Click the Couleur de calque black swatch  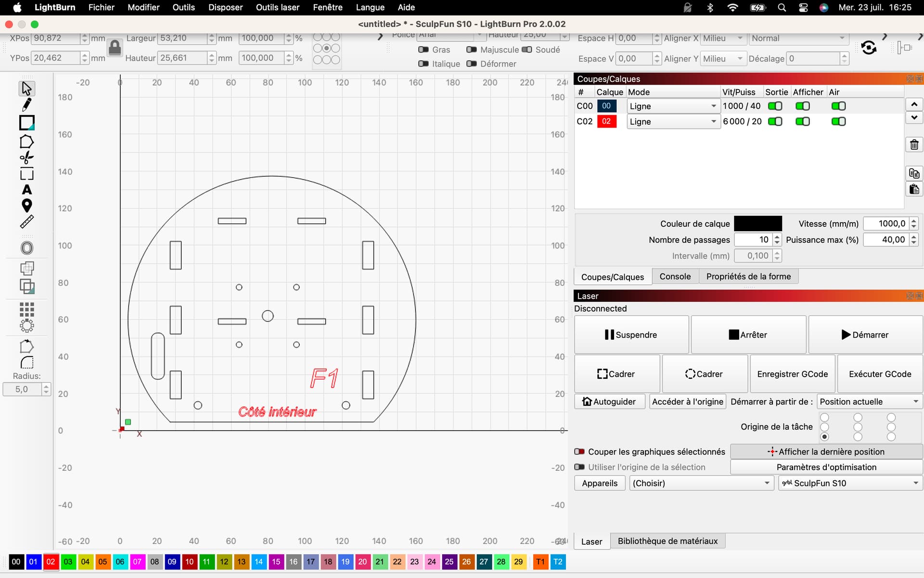point(757,223)
